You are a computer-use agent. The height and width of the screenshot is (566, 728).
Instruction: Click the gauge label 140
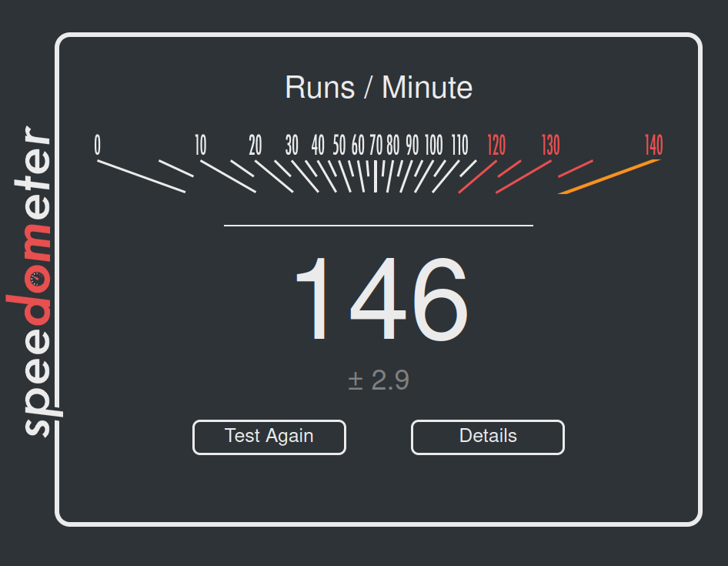click(x=653, y=145)
